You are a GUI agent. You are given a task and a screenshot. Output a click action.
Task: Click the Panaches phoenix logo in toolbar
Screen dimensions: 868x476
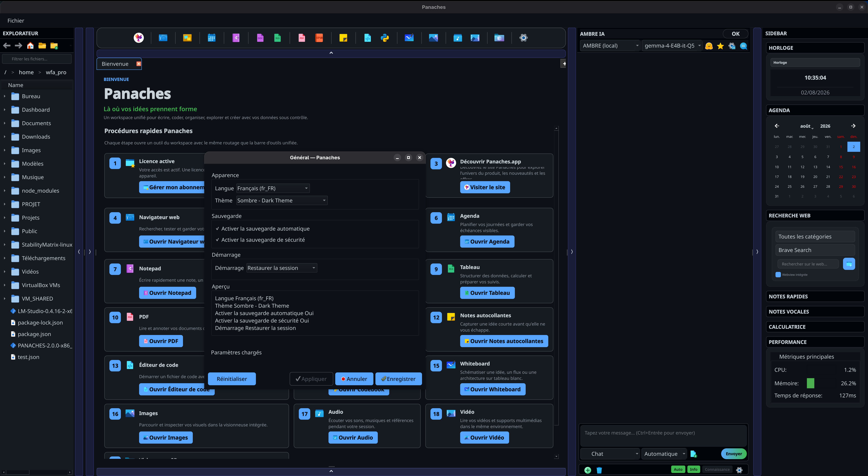click(x=138, y=38)
